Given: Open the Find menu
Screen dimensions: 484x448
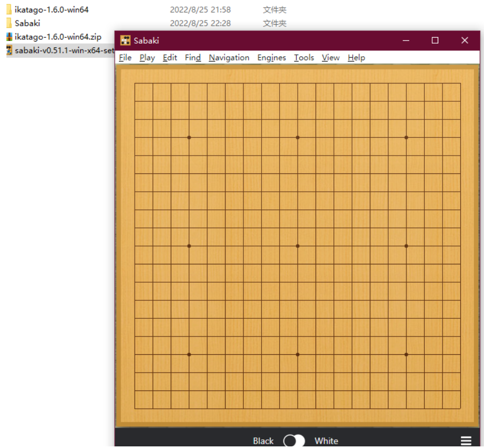Looking at the screenshot, I should [193, 58].
